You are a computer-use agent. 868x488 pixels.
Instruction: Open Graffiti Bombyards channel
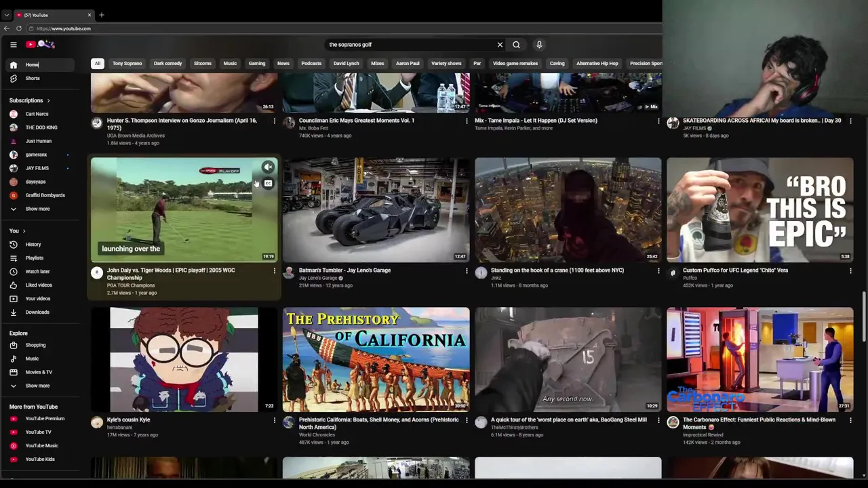(41, 195)
